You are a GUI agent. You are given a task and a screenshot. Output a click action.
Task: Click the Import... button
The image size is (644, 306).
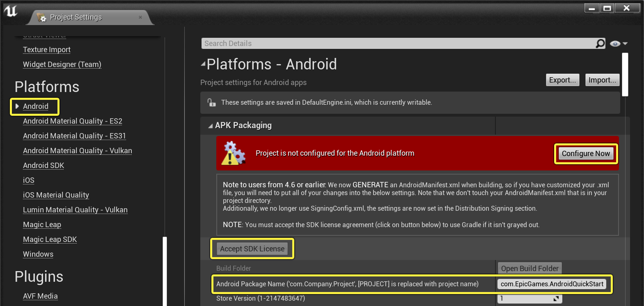coord(602,80)
